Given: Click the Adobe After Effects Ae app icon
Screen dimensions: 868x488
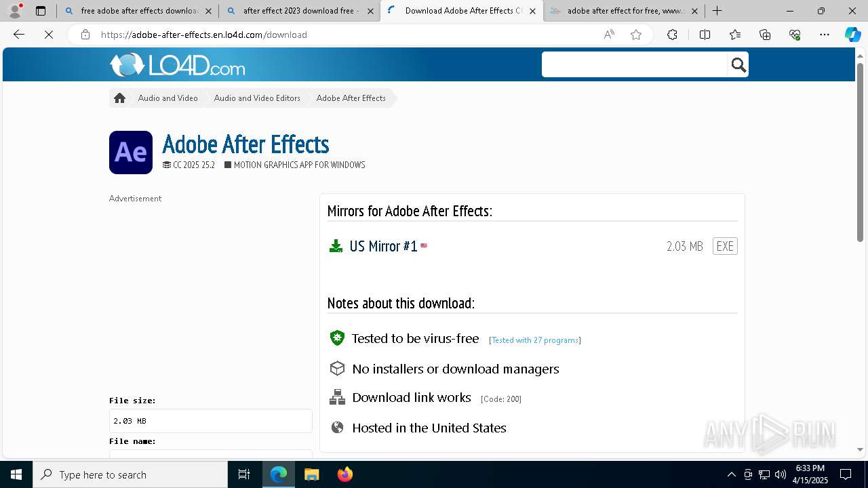Looking at the screenshot, I should [131, 152].
